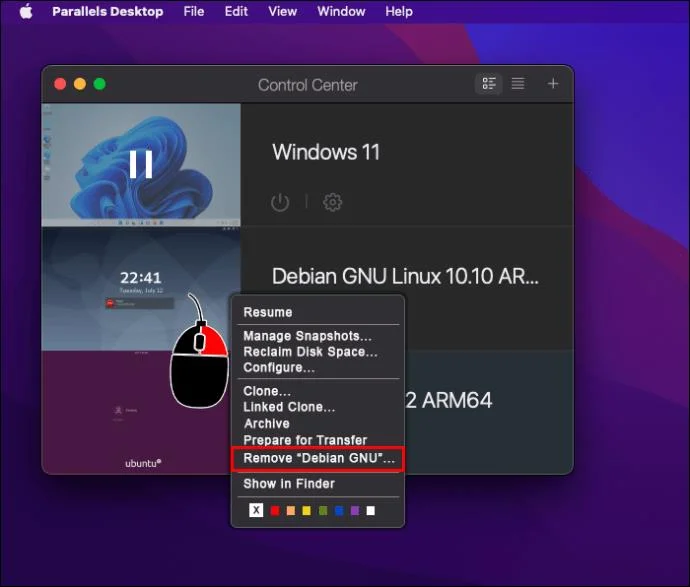Switch Control Center to compact list view
The image size is (690, 587).
point(518,84)
